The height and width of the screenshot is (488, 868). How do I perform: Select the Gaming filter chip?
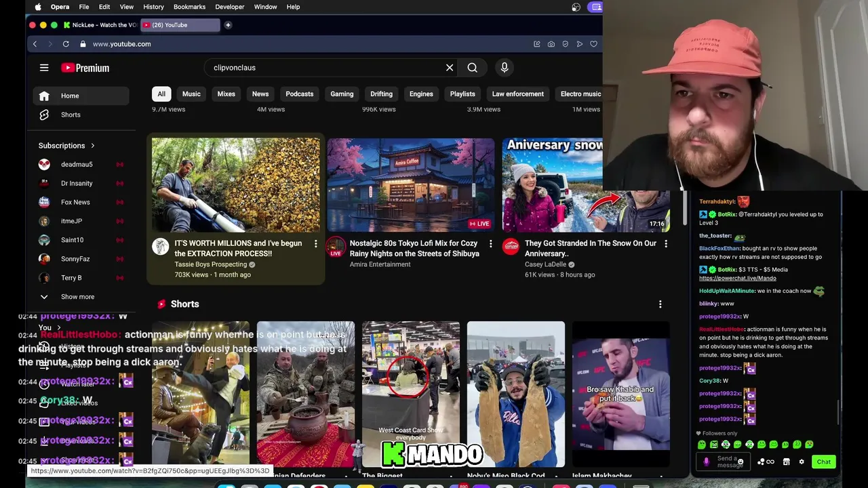(x=342, y=94)
